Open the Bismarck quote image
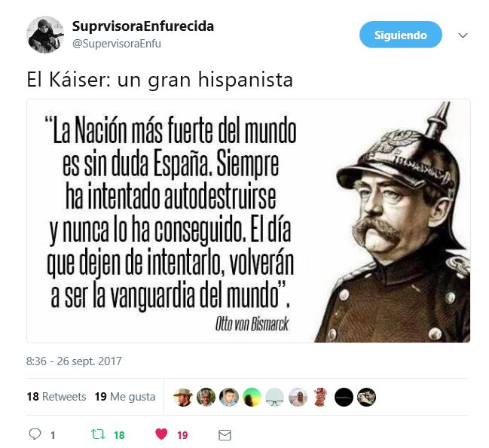 coord(248,221)
